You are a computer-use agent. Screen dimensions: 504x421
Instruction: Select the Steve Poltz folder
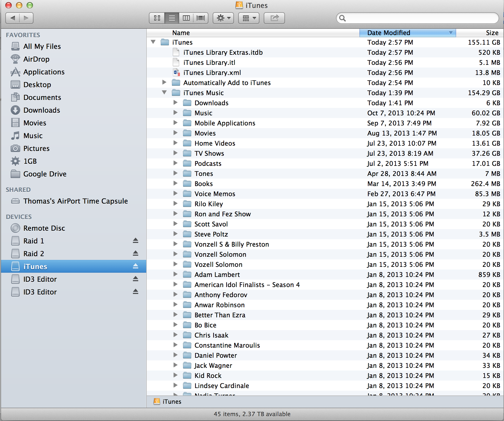(x=325, y=234)
